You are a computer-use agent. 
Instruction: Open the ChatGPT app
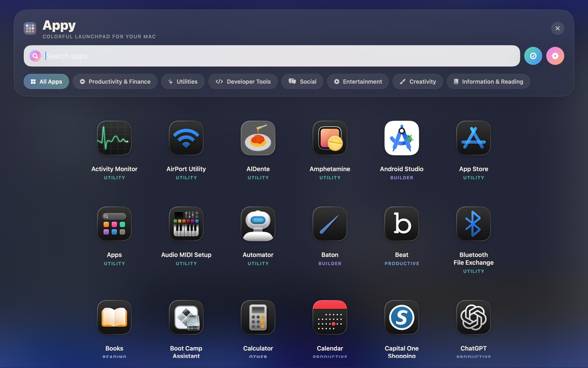click(474, 317)
